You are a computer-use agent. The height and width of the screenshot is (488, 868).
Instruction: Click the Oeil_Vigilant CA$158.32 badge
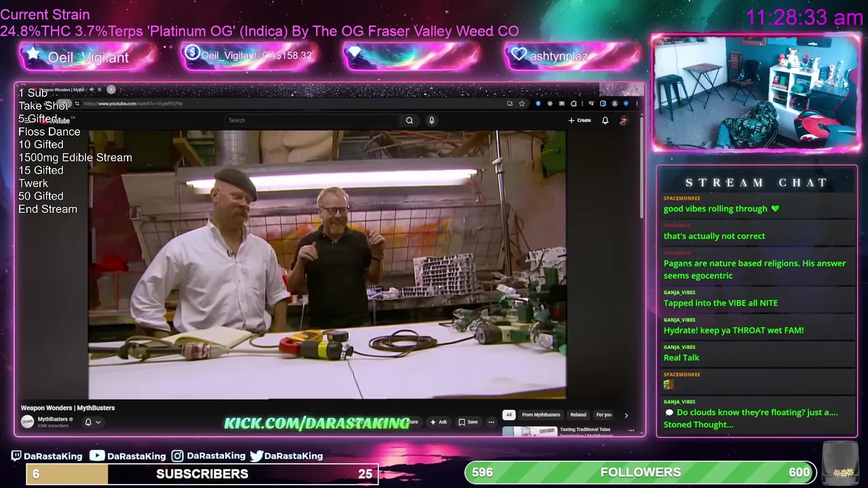250,56
